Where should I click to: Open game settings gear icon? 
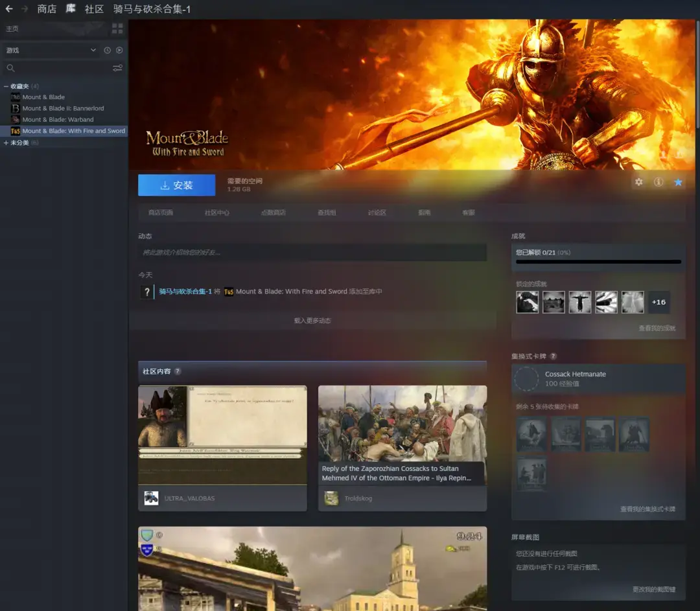coord(639,182)
